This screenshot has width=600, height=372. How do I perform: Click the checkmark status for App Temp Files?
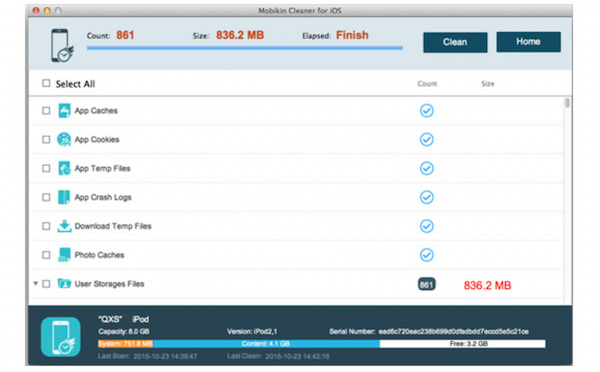pos(427,168)
